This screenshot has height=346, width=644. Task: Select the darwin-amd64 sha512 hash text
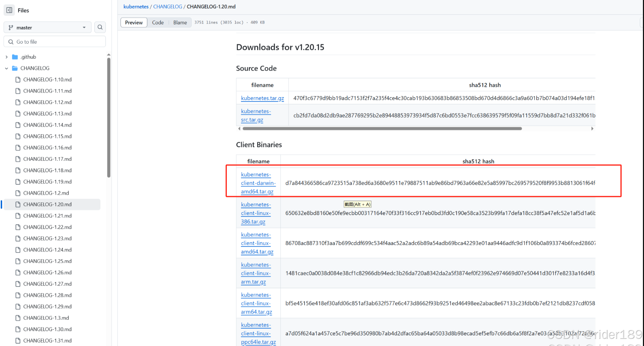440,183
